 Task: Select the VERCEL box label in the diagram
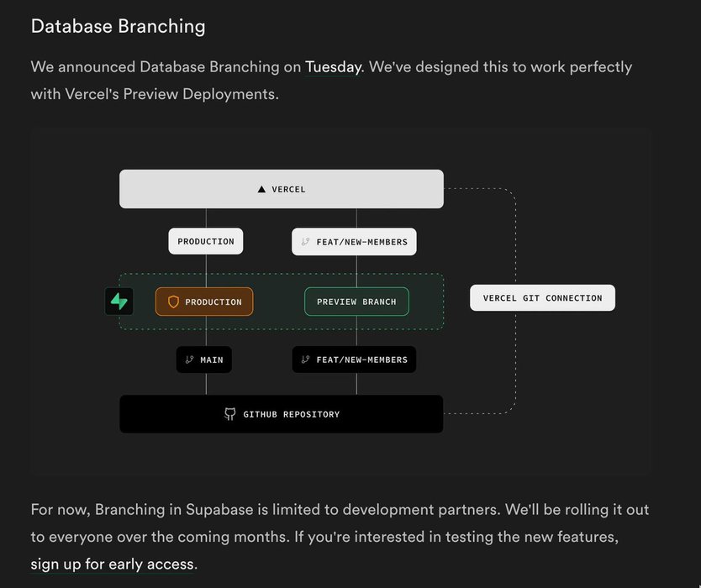pos(289,189)
